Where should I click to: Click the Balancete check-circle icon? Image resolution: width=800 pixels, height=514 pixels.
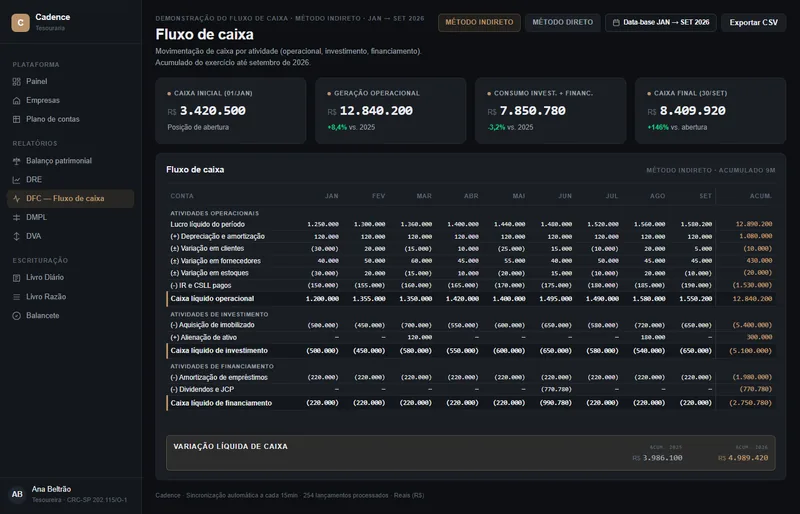click(x=16, y=315)
